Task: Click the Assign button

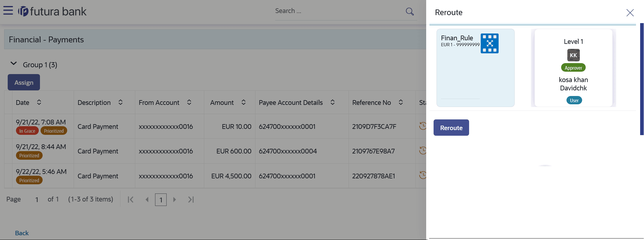Action: pyautogui.click(x=24, y=82)
